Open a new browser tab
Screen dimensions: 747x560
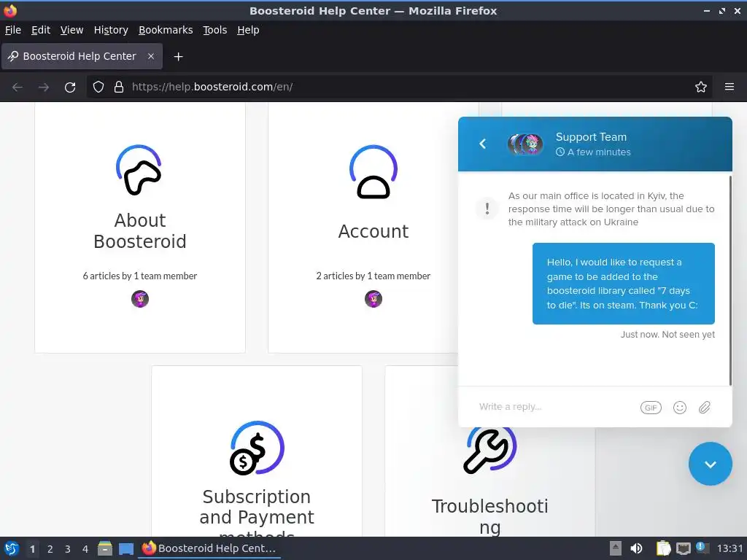click(178, 57)
